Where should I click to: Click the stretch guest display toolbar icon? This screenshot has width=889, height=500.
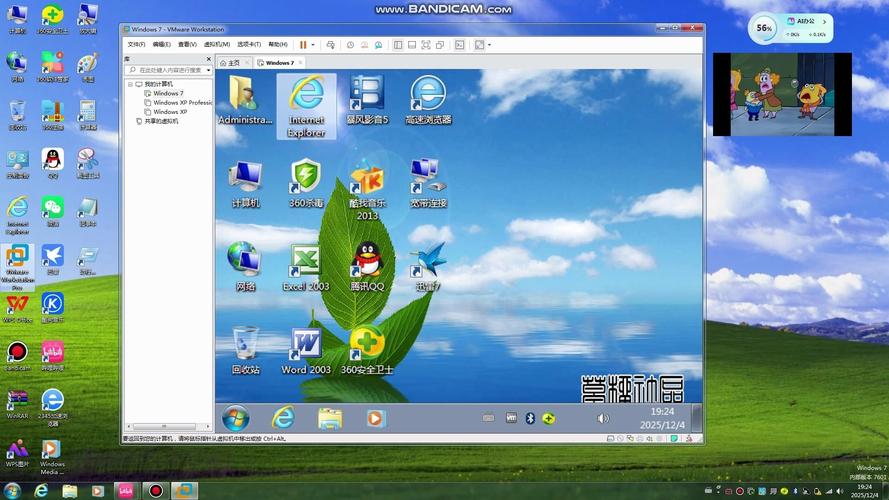click(x=479, y=45)
